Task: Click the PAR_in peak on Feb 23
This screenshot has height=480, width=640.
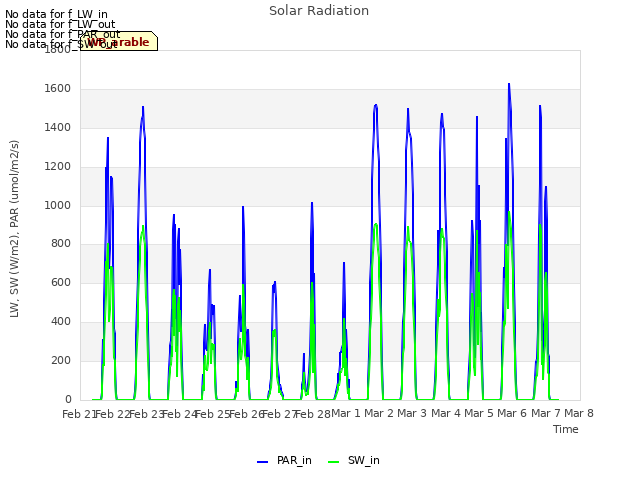Action: point(143,107)
